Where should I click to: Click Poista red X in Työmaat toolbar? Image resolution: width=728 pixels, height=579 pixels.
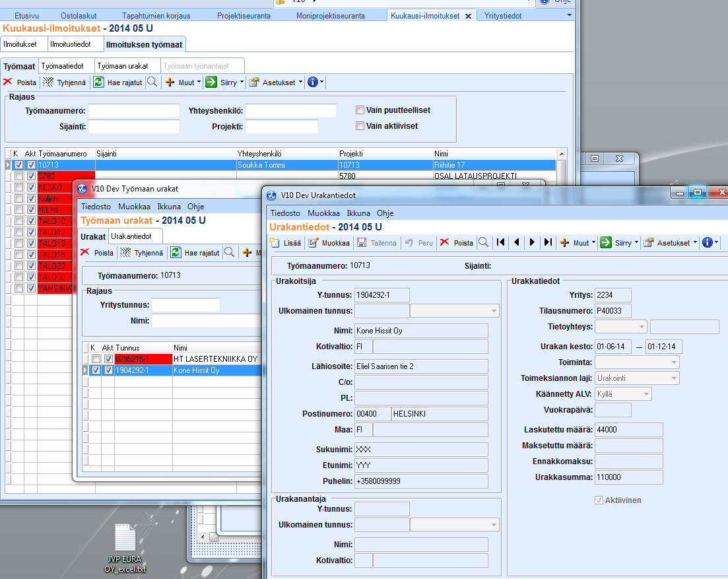pos(8,82)
